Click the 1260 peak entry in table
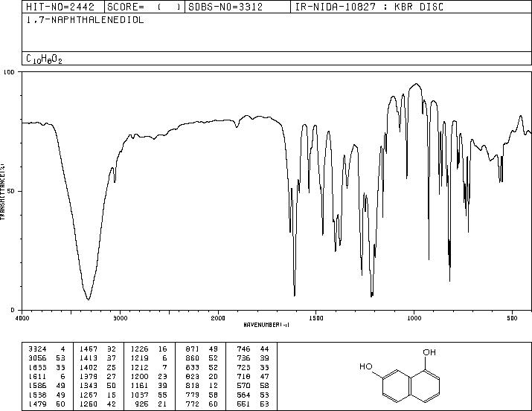This screenshot has width=532, height=411. (98, 404)
